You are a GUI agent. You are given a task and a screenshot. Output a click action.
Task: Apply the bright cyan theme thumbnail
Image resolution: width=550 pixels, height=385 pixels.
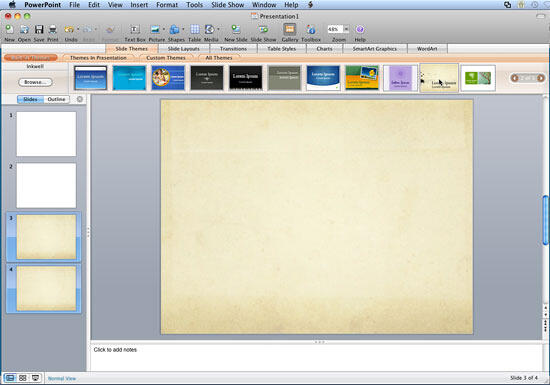tap(129, 77)
